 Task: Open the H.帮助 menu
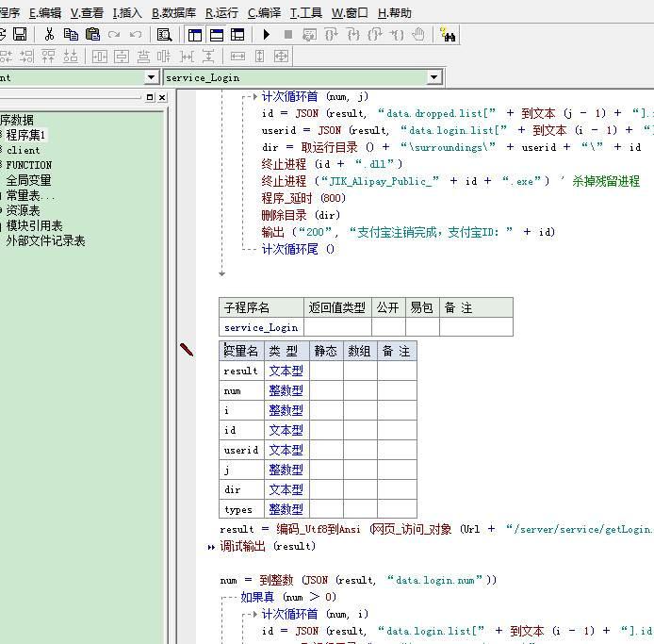pyautogui.click(x=394, y=13)
